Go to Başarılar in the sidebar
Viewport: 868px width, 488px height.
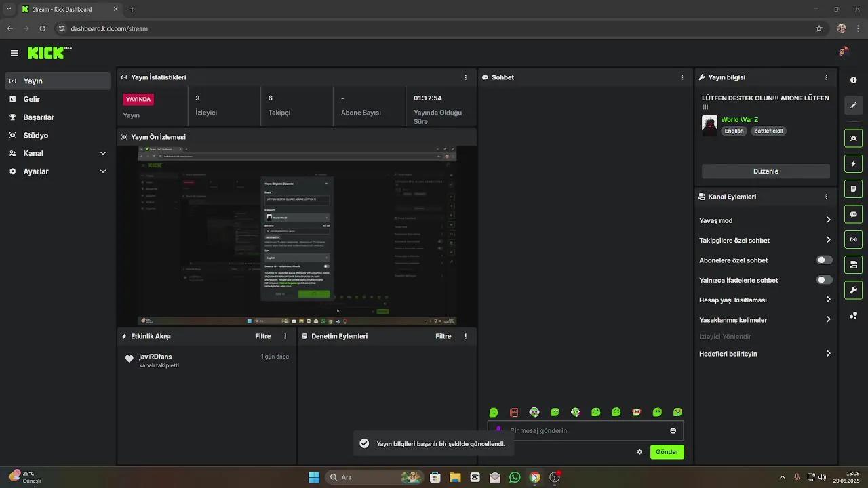58,117
